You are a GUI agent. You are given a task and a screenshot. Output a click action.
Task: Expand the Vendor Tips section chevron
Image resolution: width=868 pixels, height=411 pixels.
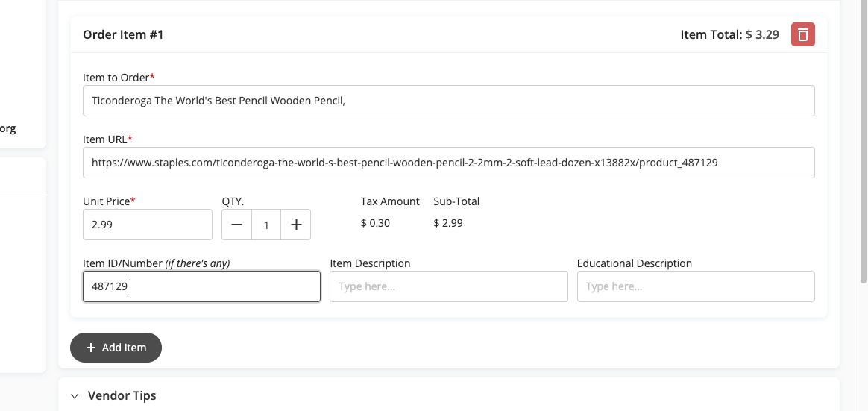75,395
